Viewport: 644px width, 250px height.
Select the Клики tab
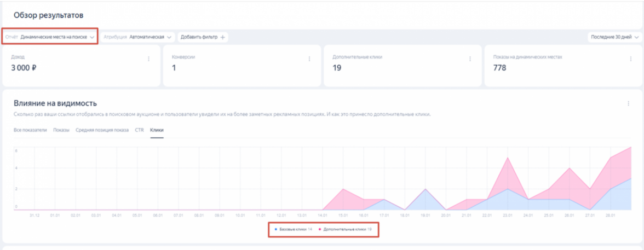pos(157,130)
